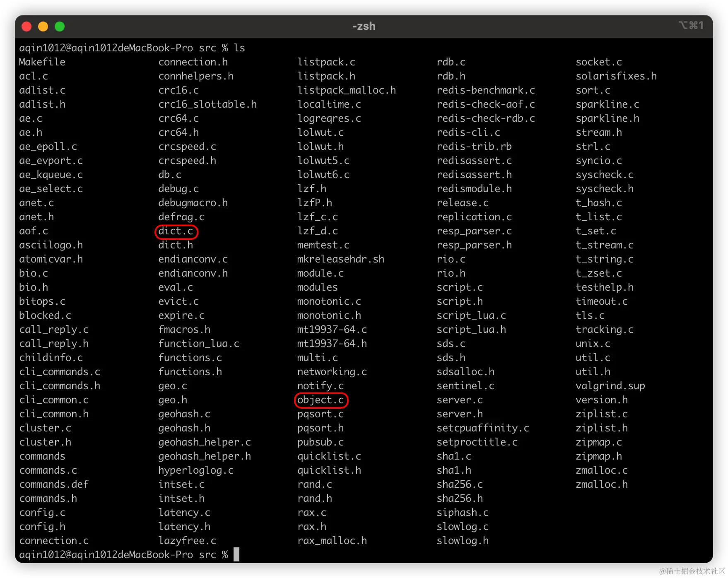Viewport: 728px width, 578px height.
Task: Click on zmalloc.h
Action: (602, 484)
